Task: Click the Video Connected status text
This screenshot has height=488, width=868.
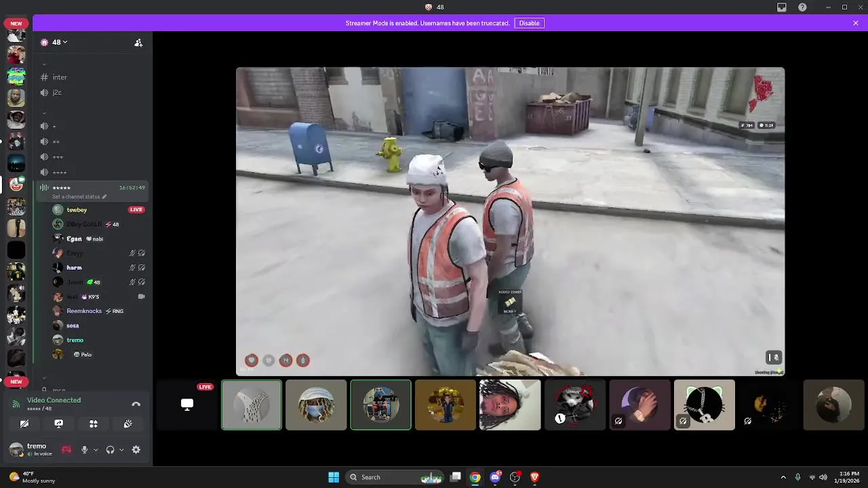Action: pos(54,400)
